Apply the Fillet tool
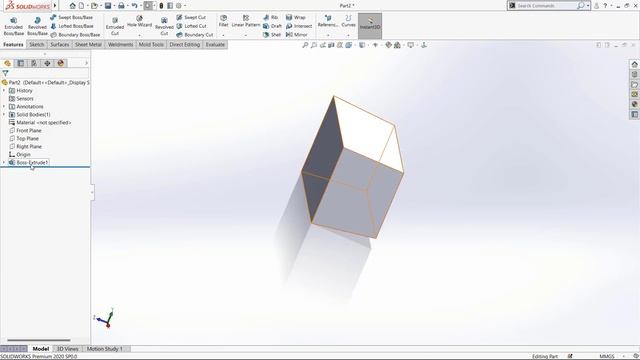640x360 pixels. (223, 21)
